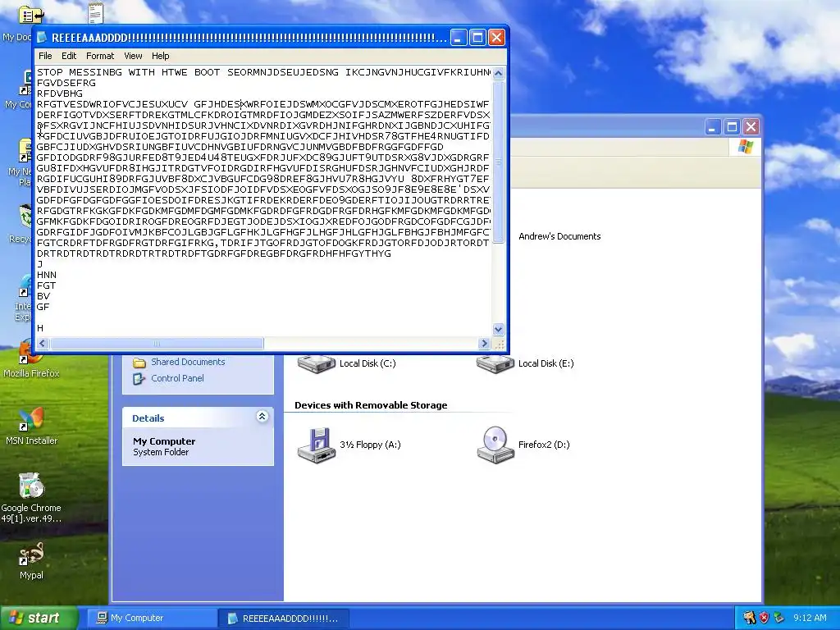Click the Windows flag logo in My Computer
This screenshot has height=630, width=840.
(x=745, y=147)
